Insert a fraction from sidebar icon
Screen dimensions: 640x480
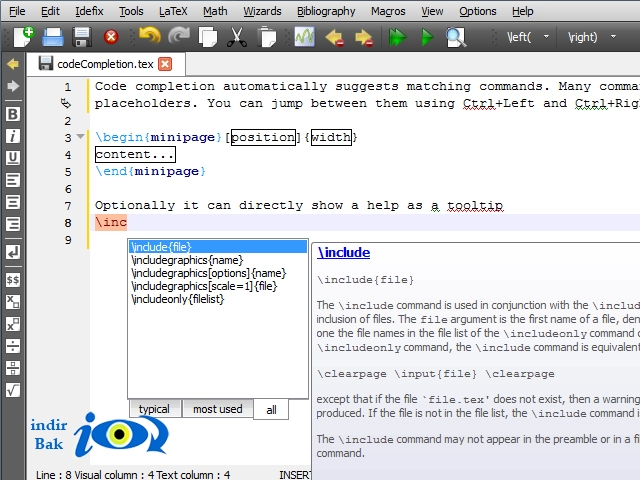(13, 368)
